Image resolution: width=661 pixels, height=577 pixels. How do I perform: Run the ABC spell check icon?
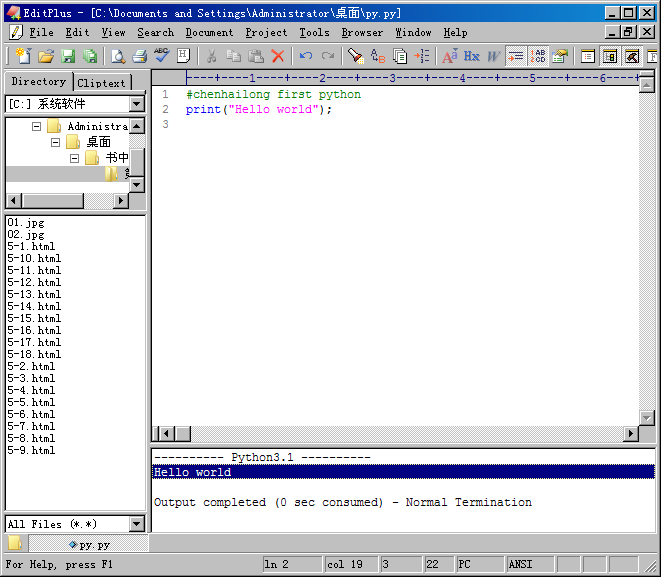coord(161,56)
